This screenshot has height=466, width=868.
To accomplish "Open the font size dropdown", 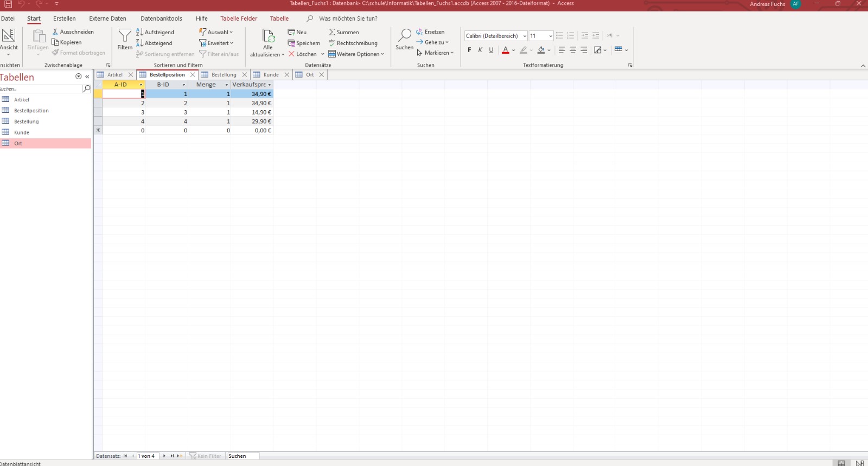I will pos(551,36).
